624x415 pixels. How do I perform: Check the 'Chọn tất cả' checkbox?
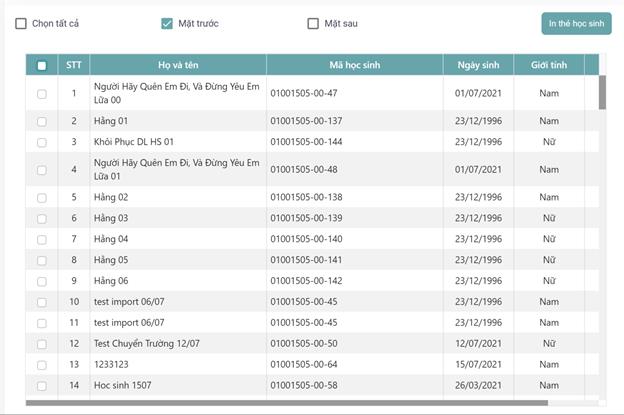coord(21,23)
